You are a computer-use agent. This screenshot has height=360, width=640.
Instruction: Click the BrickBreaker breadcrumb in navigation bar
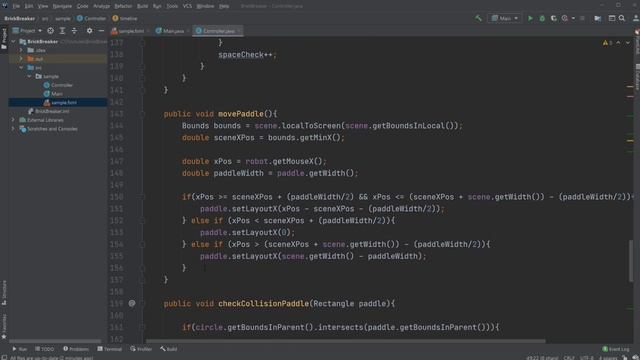(20, 18)
